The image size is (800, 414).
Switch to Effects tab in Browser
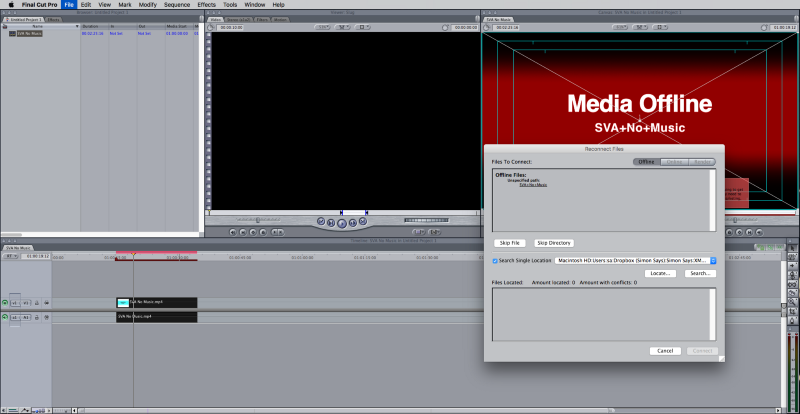pos(53,19)
